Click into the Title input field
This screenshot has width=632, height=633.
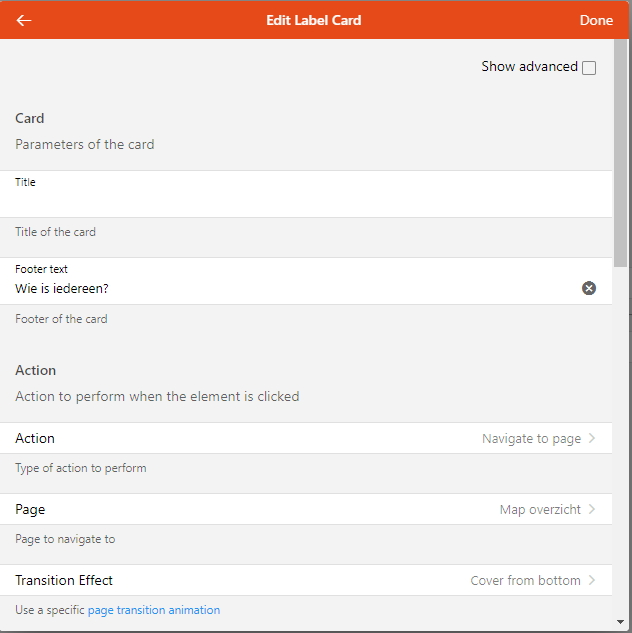pyautogui.click(x=300, y=202)
